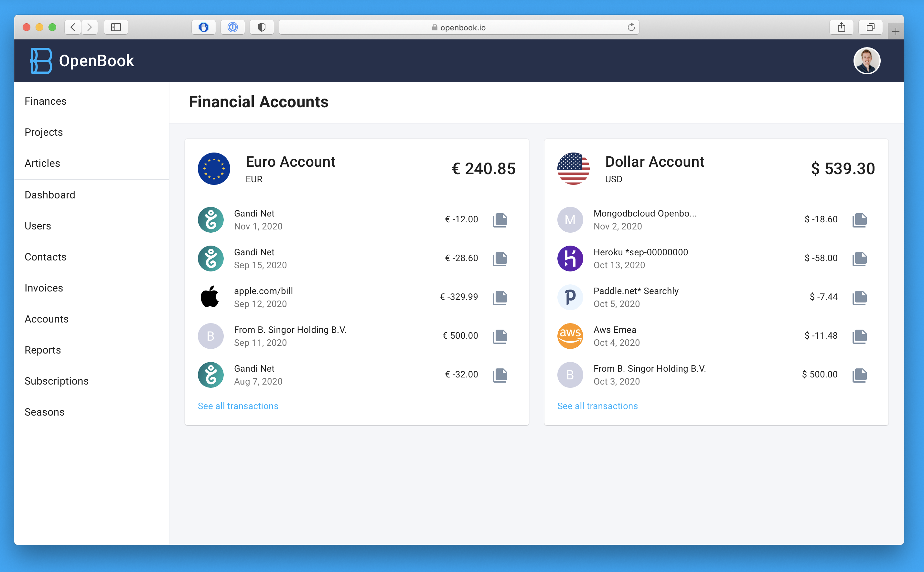Open document icon for Heroku transaction
The width and height of the screenshot is (924, 572).
[x=859, y=259]
